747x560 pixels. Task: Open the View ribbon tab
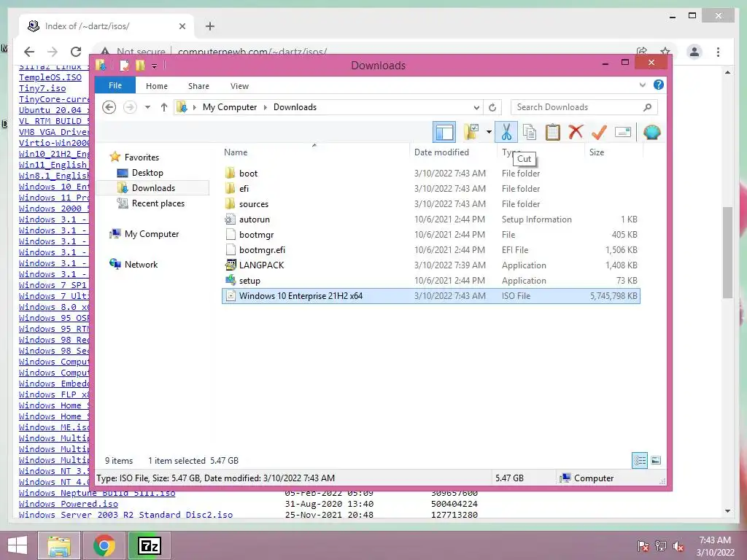coord(239,86)
